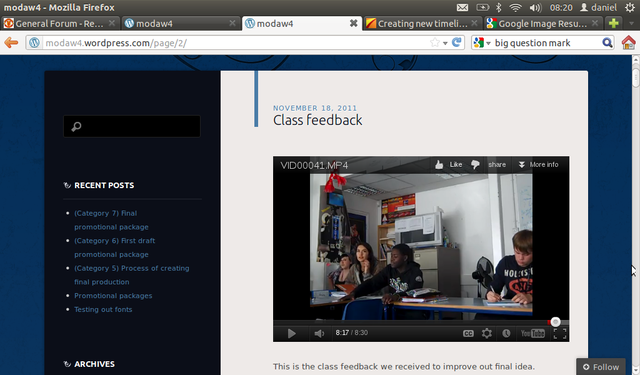Toggle fullscreen video mode
The height and width of the screenshot is (375, 640).
560,333
